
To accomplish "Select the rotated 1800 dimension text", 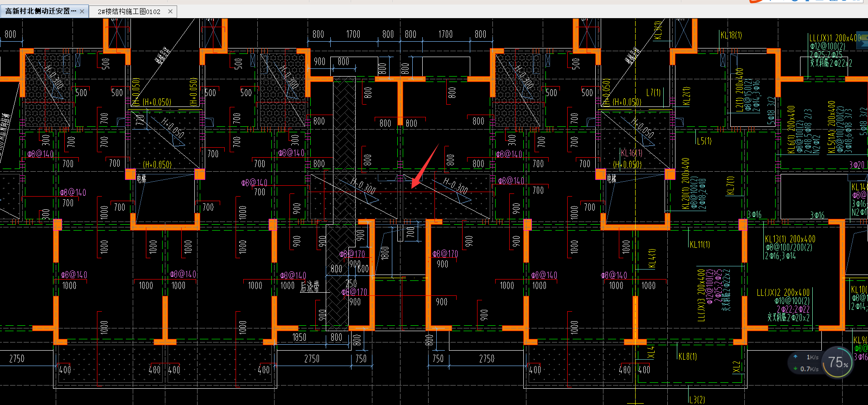I will (385, 252).
